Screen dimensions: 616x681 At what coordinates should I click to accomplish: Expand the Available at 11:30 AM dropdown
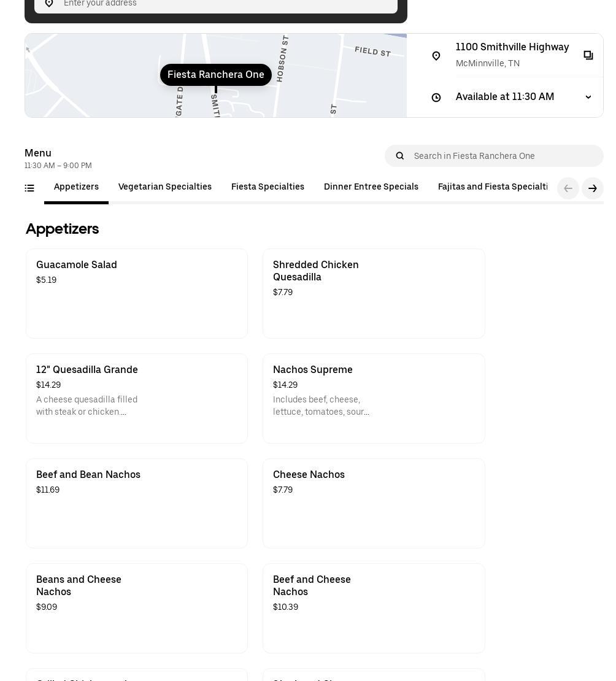pos(588,97)
